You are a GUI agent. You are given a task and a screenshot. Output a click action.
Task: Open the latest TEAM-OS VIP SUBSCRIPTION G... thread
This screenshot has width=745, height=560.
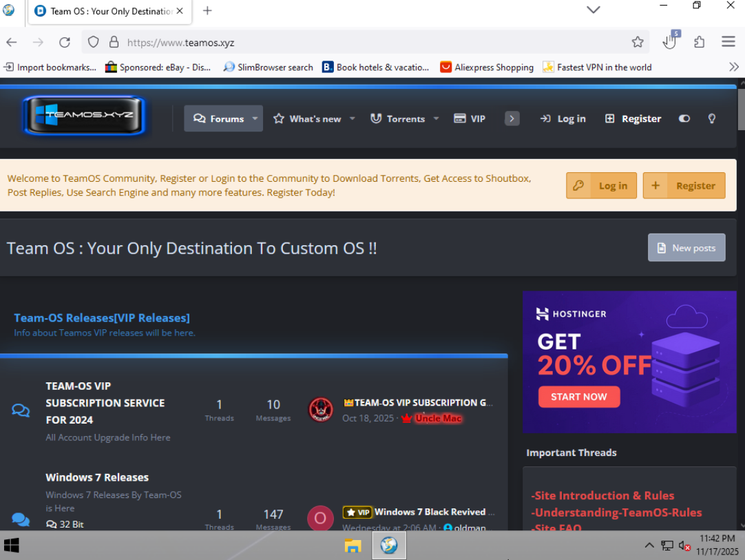pyautogui.click(x=418, y=403)
